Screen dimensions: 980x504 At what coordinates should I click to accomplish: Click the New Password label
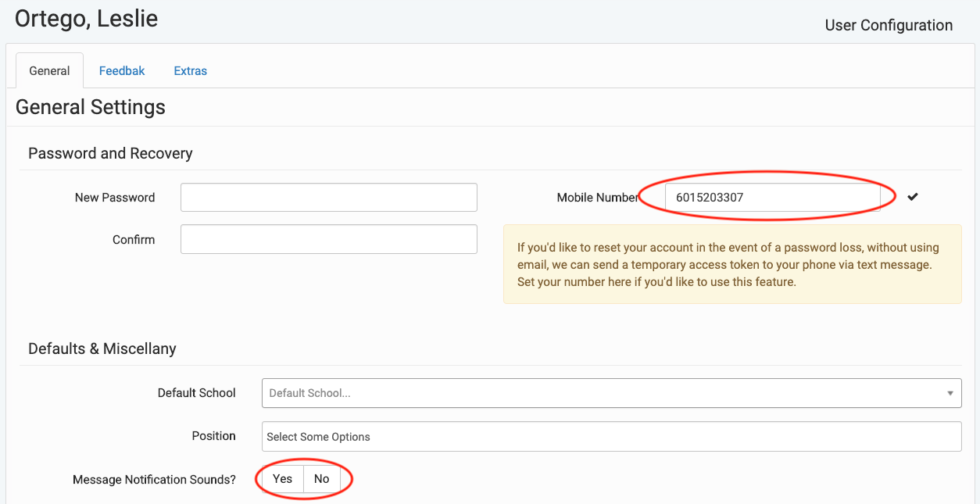[115, 198]
